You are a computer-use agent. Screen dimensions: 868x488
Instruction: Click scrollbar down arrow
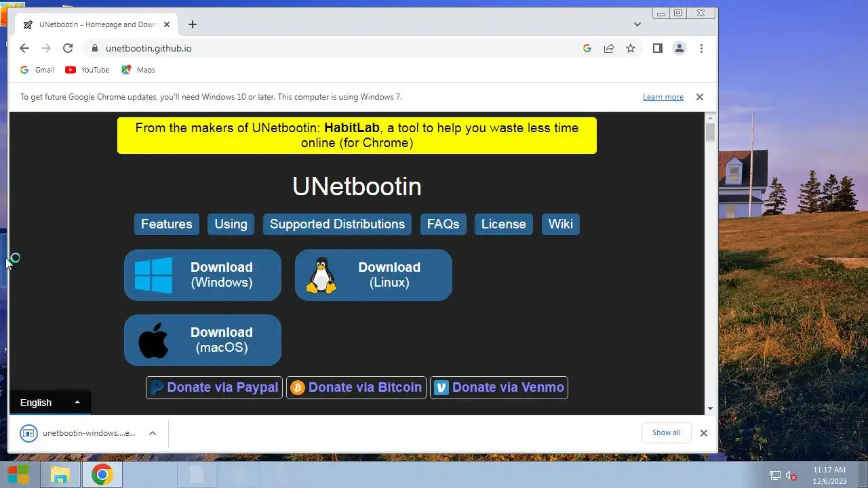pyautogui.click(x=710, y=409)
